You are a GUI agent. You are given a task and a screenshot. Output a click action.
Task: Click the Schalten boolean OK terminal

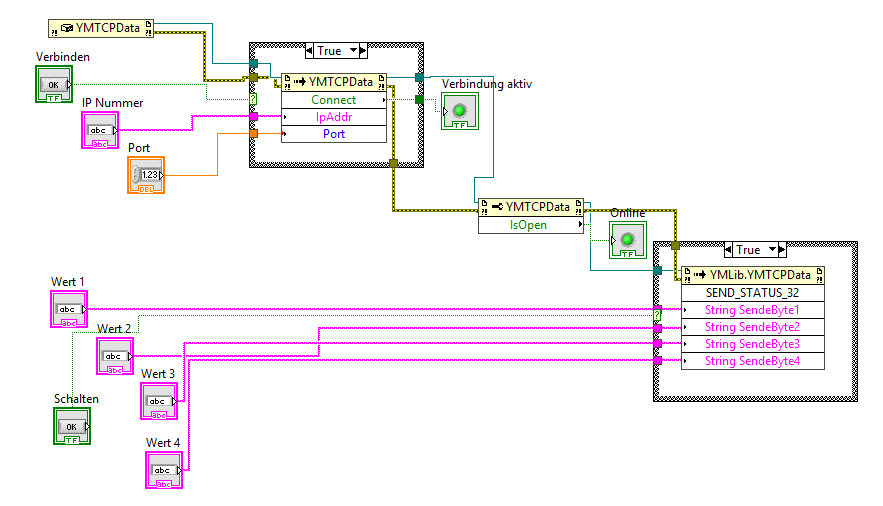(72, 426)
